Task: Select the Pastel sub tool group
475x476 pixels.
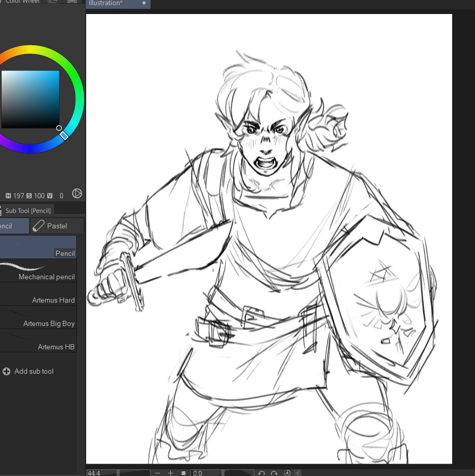Action: tap(57, 226)
